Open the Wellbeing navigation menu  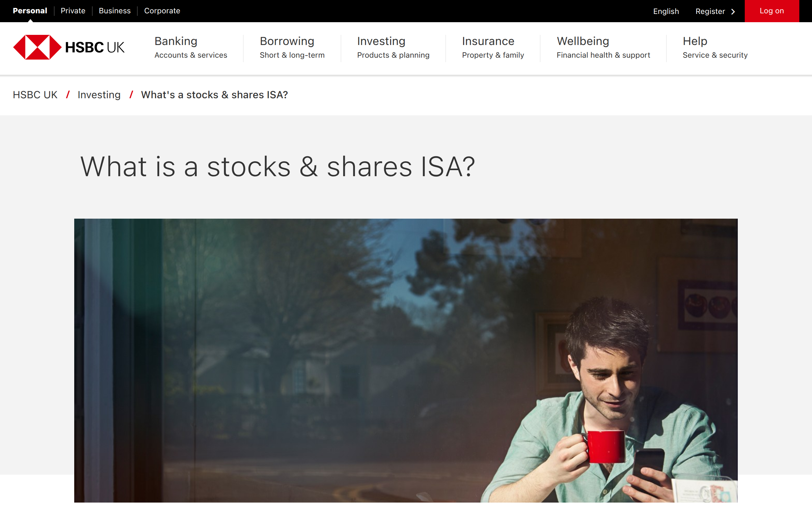click(x=583, y=47)
